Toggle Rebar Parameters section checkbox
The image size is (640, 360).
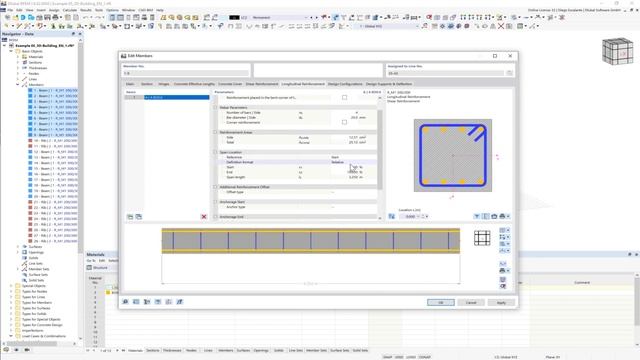point(216,107)
